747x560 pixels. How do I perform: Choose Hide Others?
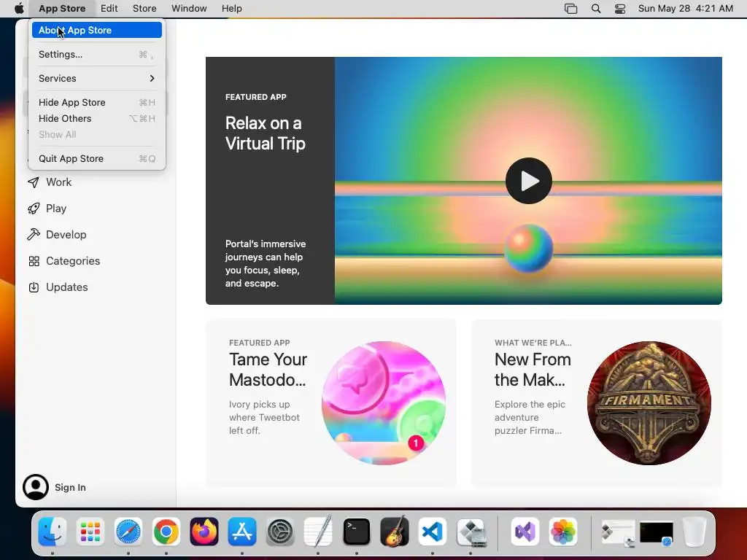coord(97,119)
